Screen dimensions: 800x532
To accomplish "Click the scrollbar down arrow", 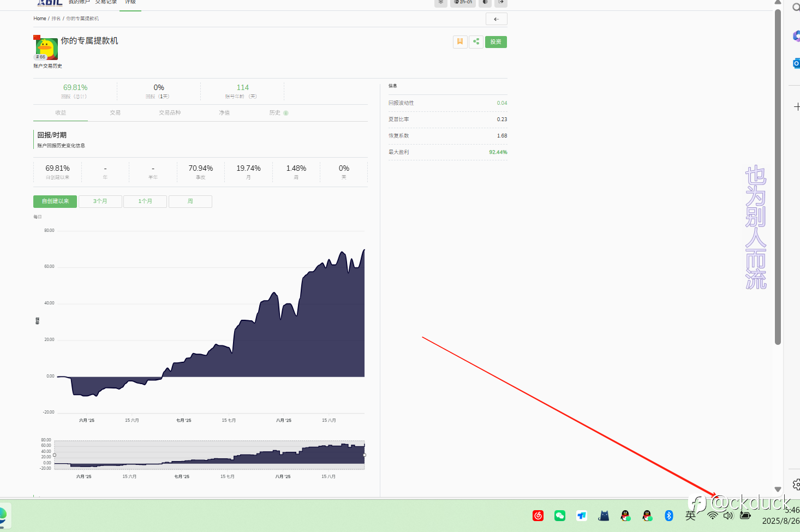I will (778, 489).
